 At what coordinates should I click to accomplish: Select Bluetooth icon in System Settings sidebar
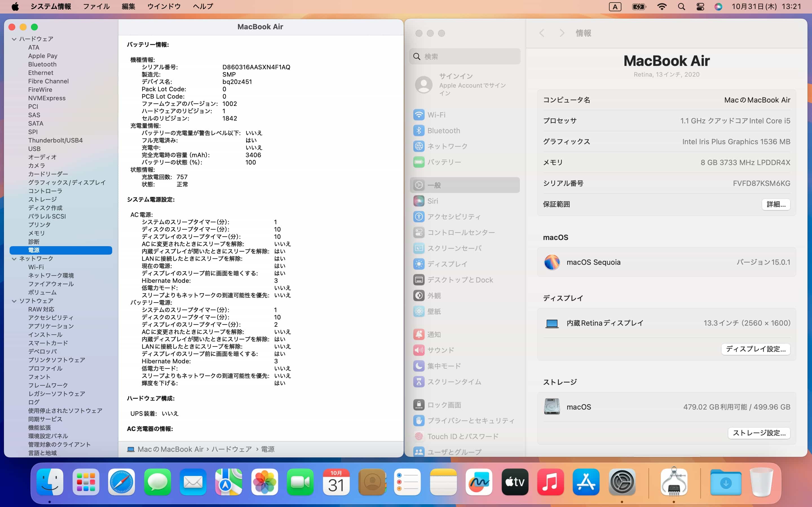point(419,130)
